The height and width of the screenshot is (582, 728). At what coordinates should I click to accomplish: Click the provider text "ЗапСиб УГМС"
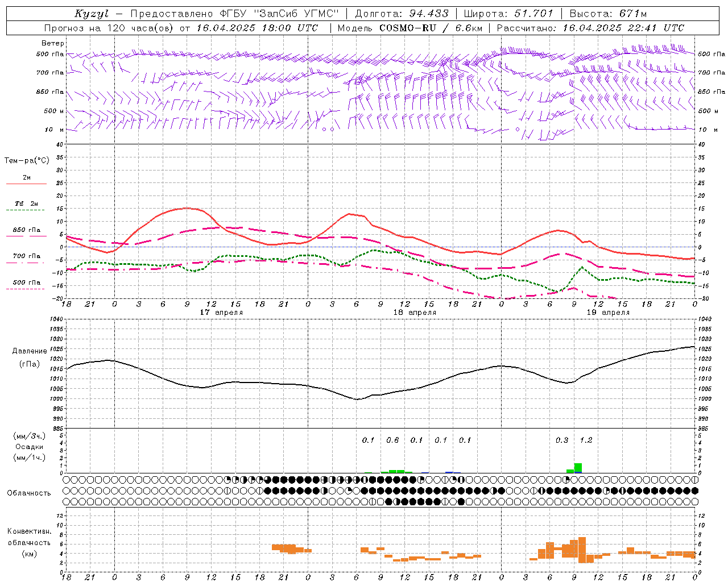(297, 14)
